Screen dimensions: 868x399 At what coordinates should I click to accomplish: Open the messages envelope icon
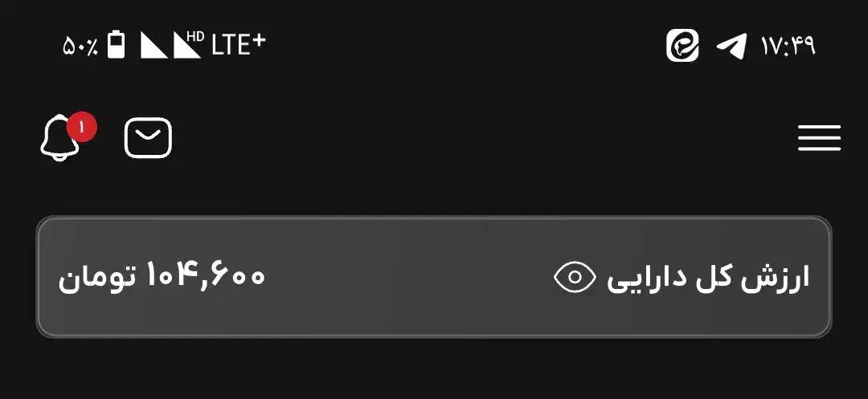point(148,138)
